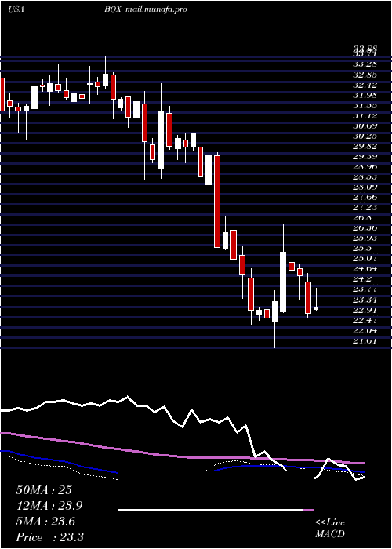Image resolution: width=392 pixels, height=549 pixels.
Task: Click the 21.61 price axis label
Action: 365,340
